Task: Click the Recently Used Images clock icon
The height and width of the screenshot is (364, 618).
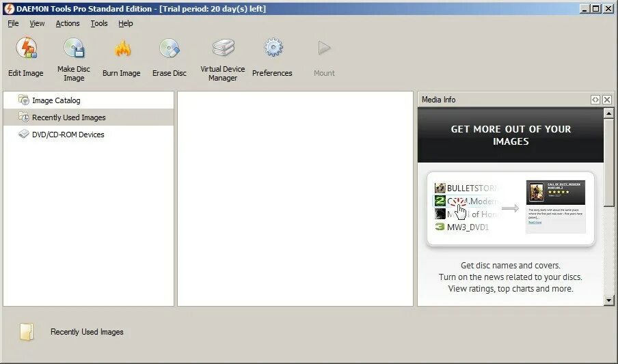Action: click(x=24, y=117)
